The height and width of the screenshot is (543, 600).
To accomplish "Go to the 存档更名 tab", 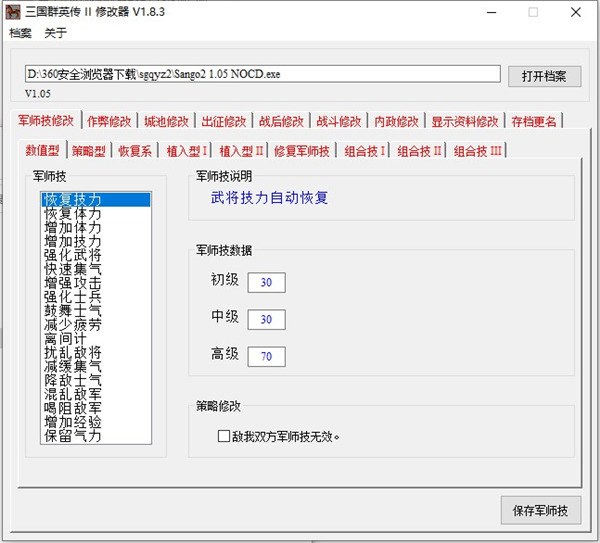I will pos(535,121).
